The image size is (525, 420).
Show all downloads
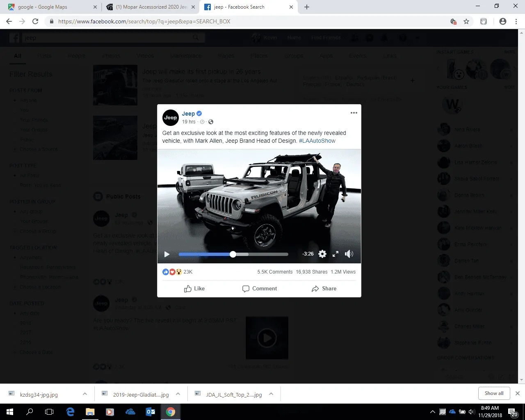pyautogui.click(x=494, y=393)
